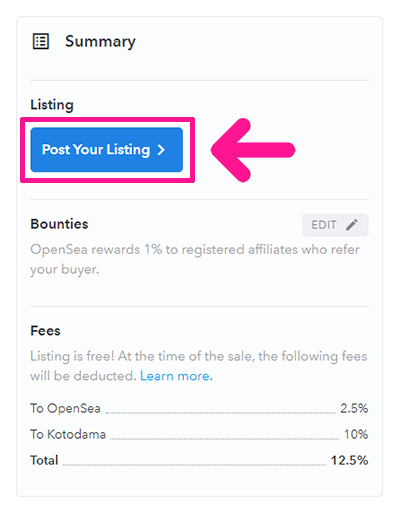Click the Post Your Listing button
Viewport: 400px width, 513px height.
[107, 150]
